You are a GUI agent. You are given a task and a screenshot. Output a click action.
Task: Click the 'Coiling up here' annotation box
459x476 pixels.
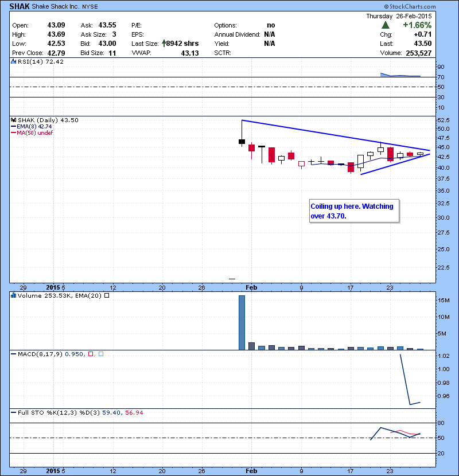354,211
